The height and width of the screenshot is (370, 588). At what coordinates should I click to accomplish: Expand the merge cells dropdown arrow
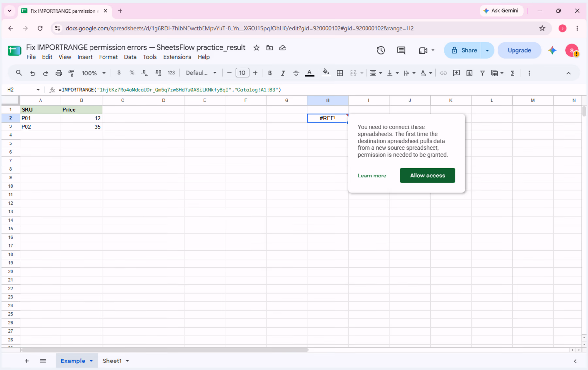coord(362,73)
